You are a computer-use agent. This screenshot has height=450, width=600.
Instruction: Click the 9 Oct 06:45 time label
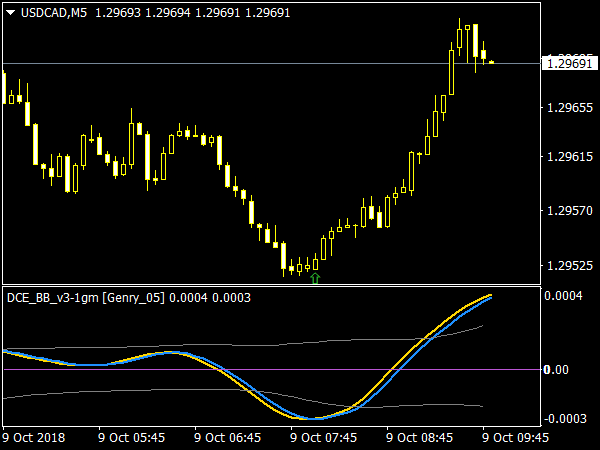(228, 437)
